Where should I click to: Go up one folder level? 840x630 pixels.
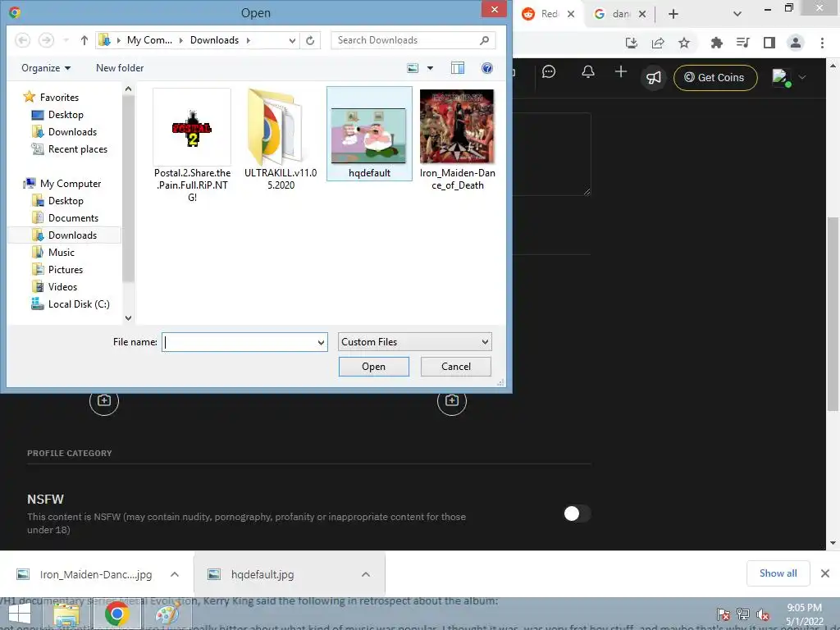click(x=84, y=40)
